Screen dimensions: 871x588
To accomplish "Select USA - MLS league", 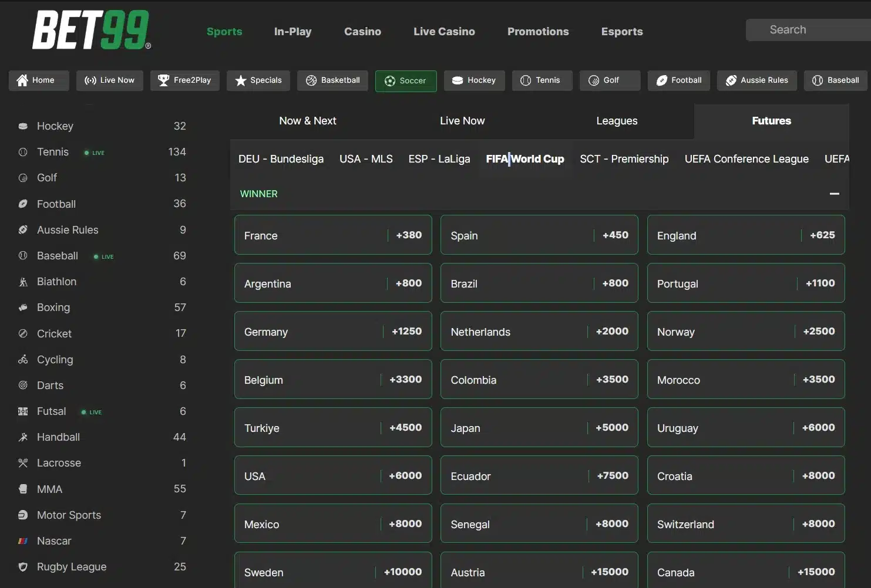I will 366,159.
